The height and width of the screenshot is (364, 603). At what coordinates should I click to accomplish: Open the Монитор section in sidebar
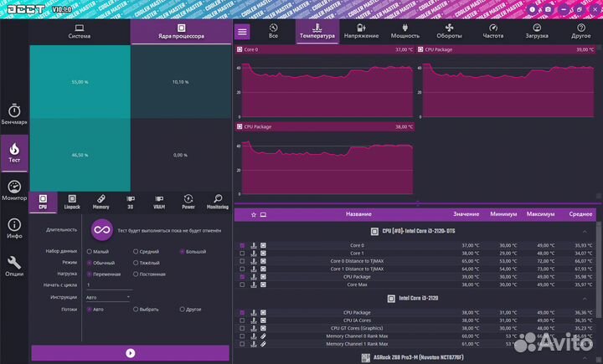tap(14, 190)
